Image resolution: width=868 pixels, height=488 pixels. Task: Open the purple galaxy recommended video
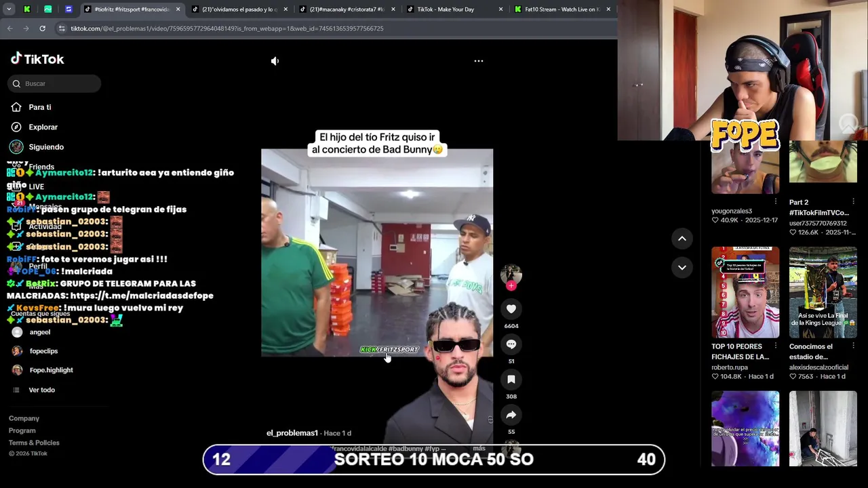745,428
